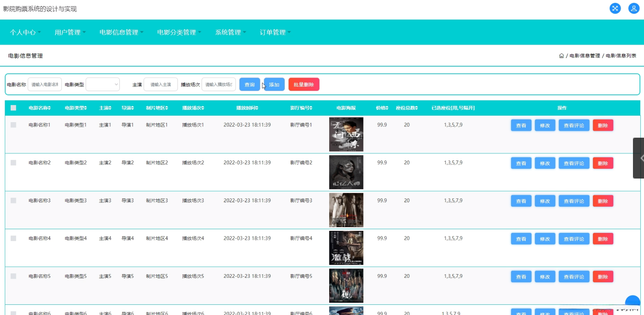Viewport: 644px width, 315px height.
Task: Click 删除 for 电影名称3 row
Action: pyautogui.click(x=603, y=201)
